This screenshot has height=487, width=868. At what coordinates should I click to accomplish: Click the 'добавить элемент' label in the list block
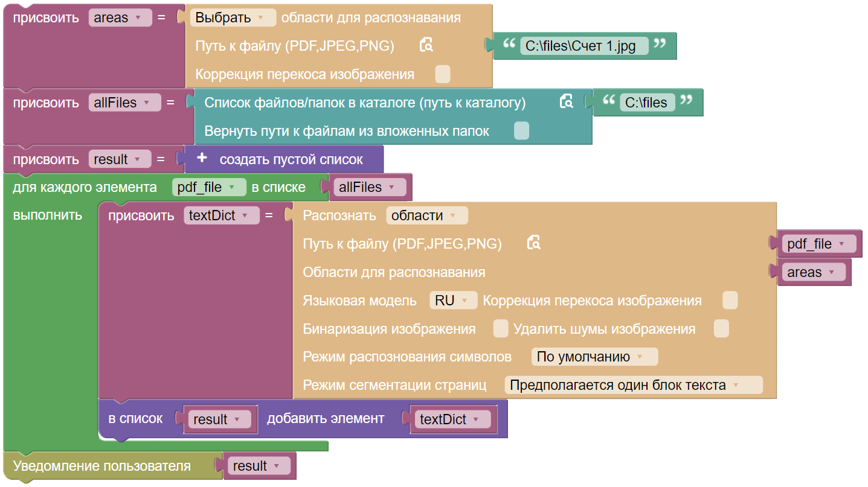(326, 418)
